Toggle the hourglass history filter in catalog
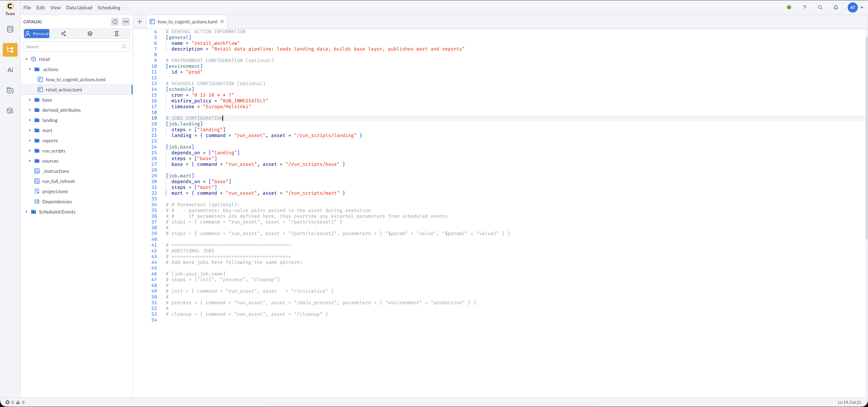Viewport: 868px width, 407px height. (117, 34)
